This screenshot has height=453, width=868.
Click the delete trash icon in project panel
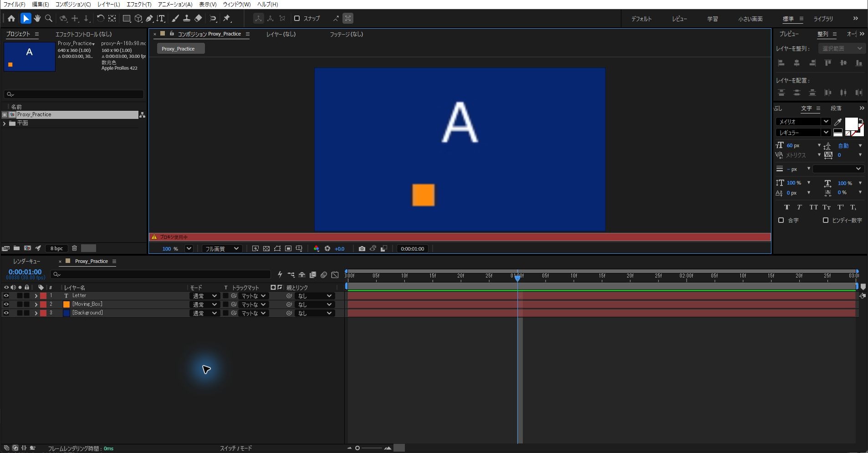[74, 248]
